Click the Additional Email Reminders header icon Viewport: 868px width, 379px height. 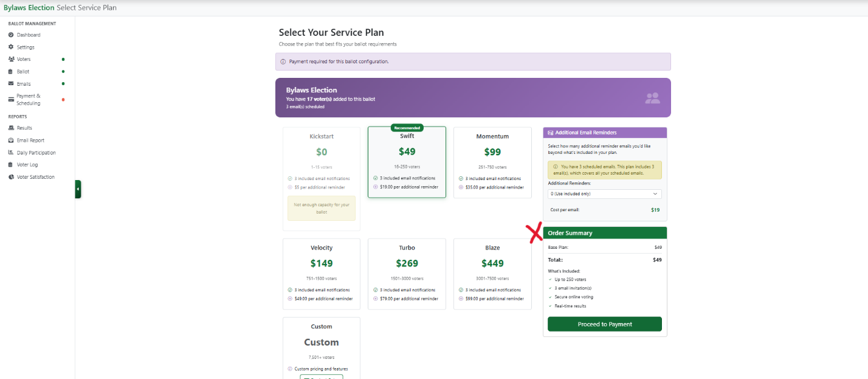(550, 133)
